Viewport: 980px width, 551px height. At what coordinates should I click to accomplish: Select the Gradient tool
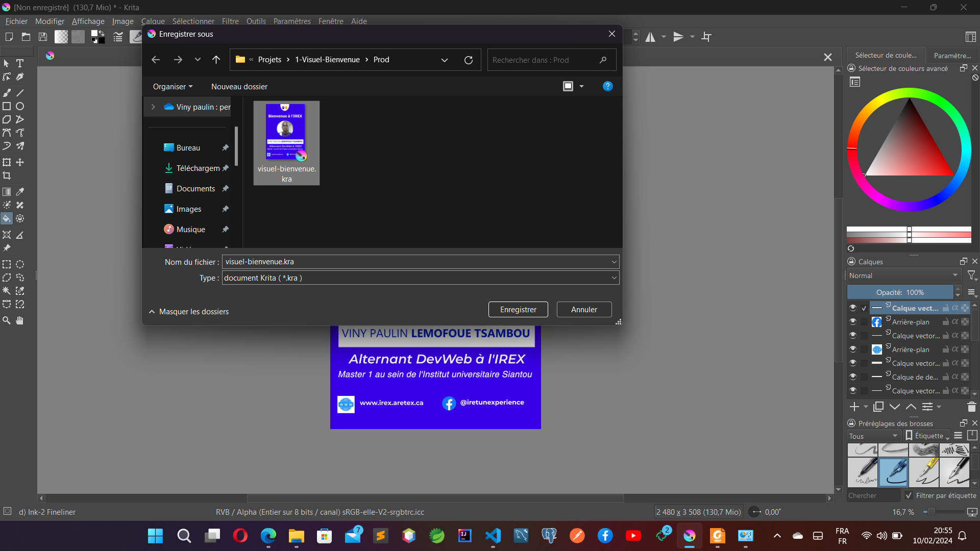[7, 192]
